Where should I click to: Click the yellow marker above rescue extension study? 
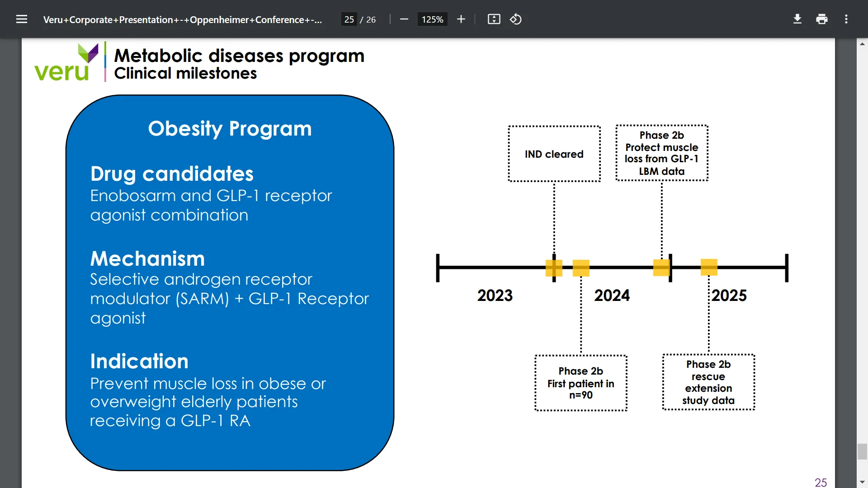tap(709, 267)
